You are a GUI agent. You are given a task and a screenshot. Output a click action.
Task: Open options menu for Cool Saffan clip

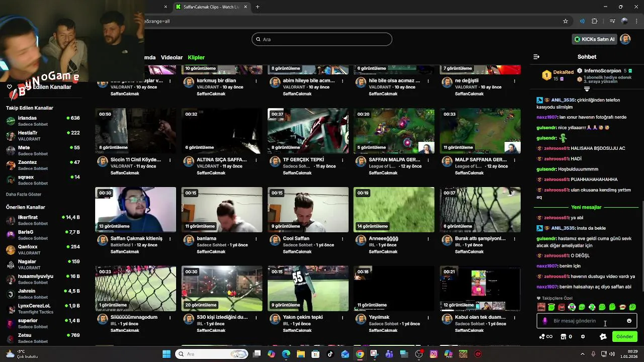(x=342, y=239)
